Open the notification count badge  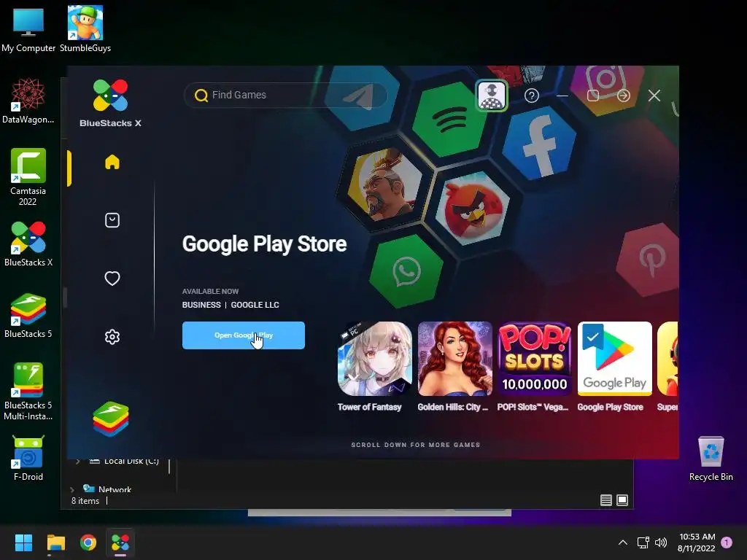(727, 542)
